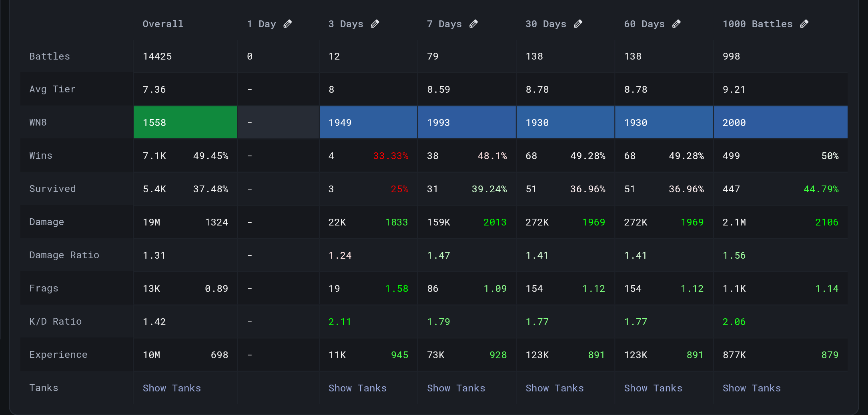Edit the 60 Days period pencil icon
Screen dimensions: 868x415
point(677,24)
